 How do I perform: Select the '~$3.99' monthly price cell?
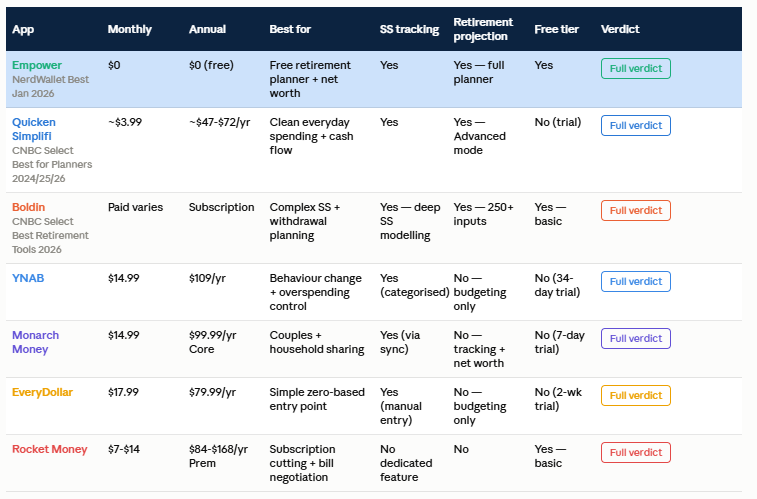pyautogui.click(x=125, y=122)
